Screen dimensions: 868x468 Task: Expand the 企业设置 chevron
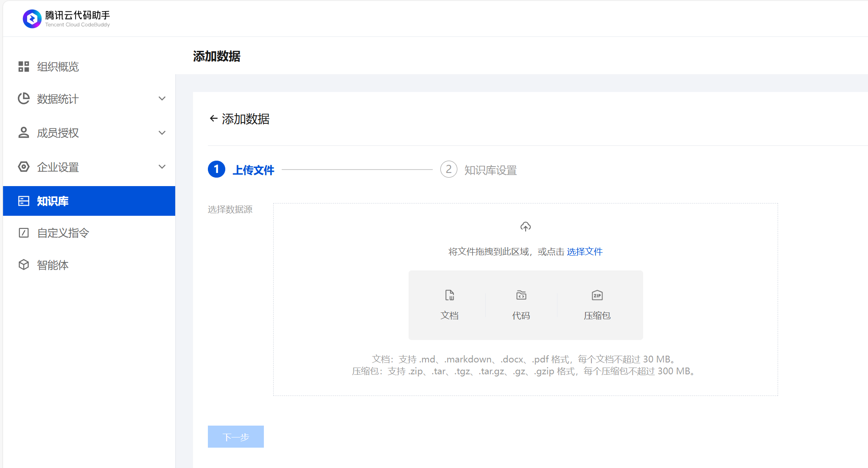[162, 167]
